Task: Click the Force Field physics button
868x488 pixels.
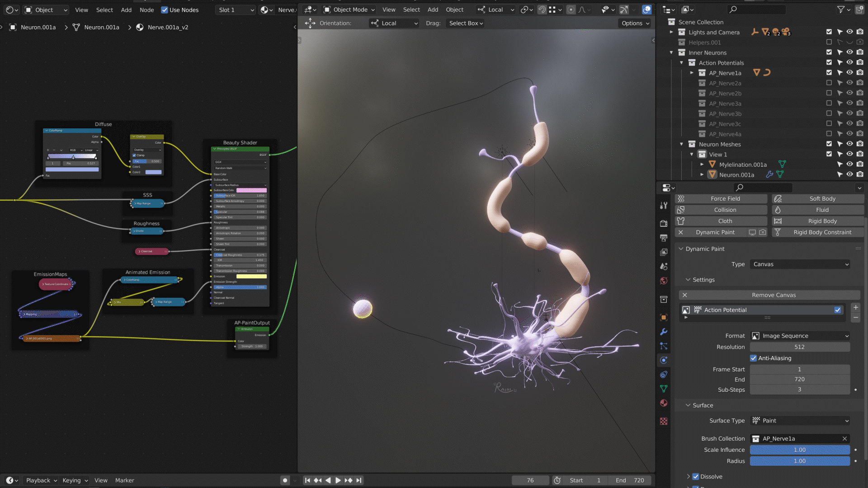Action: coord(721,199)
